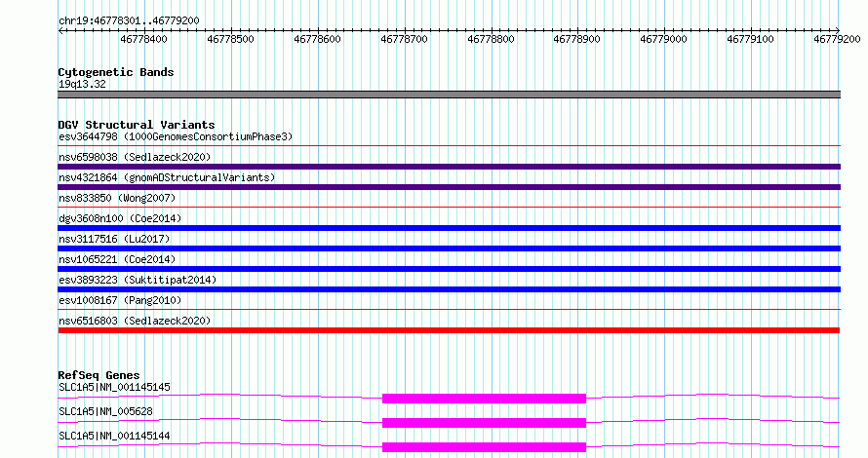Screen dimensions: 868x458
Task: Open variant esv1008167 (Pang2010) label
Action: pyautogui.click(x=120, y=300)
